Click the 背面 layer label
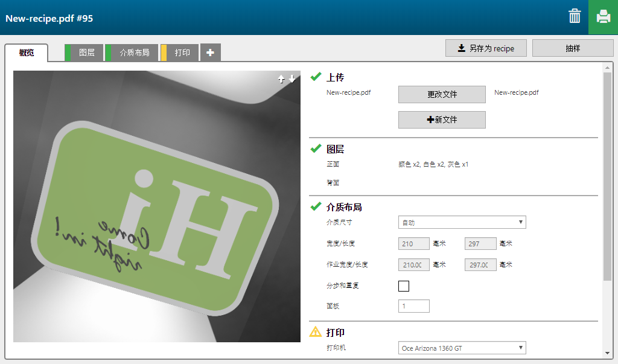This screenshot has height=364, width=618. [x=333, y=182]
